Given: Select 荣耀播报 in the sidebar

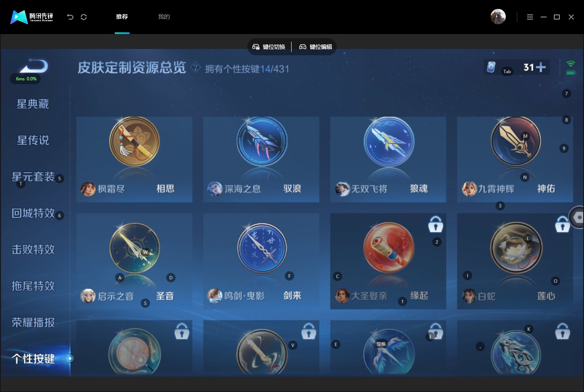Looking at the screenshot, I should [x=33, y=323].
